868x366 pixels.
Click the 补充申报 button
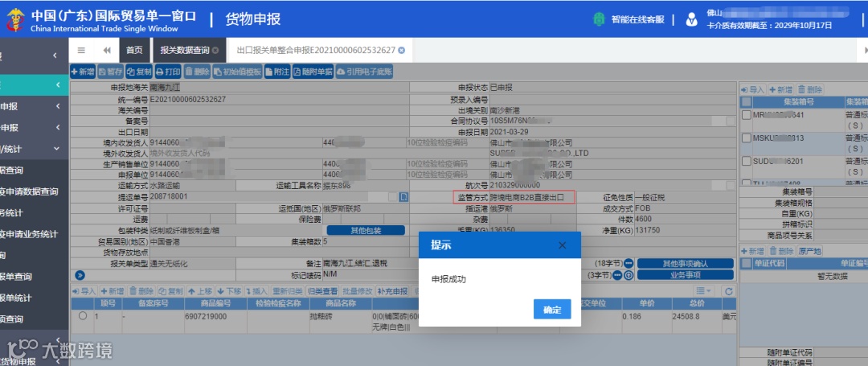pyautogui.click(x=392, y=291)
